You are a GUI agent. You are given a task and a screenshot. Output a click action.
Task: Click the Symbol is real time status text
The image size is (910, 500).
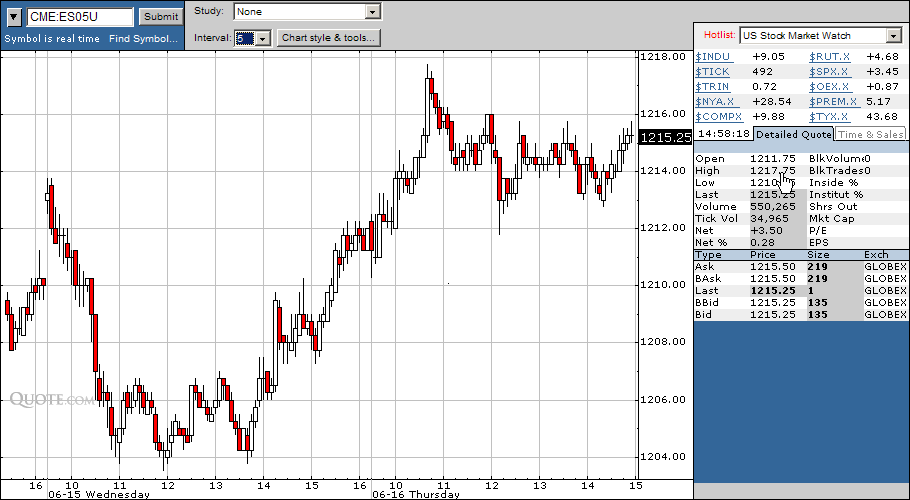point(52,39)
